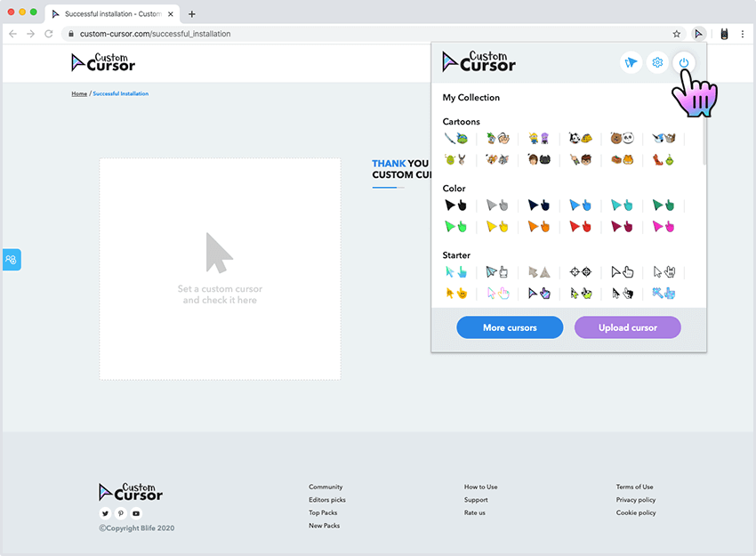Select the blue pixel sword cursor
This screenshot has height=556, width=756.
(x=664, y=294)
